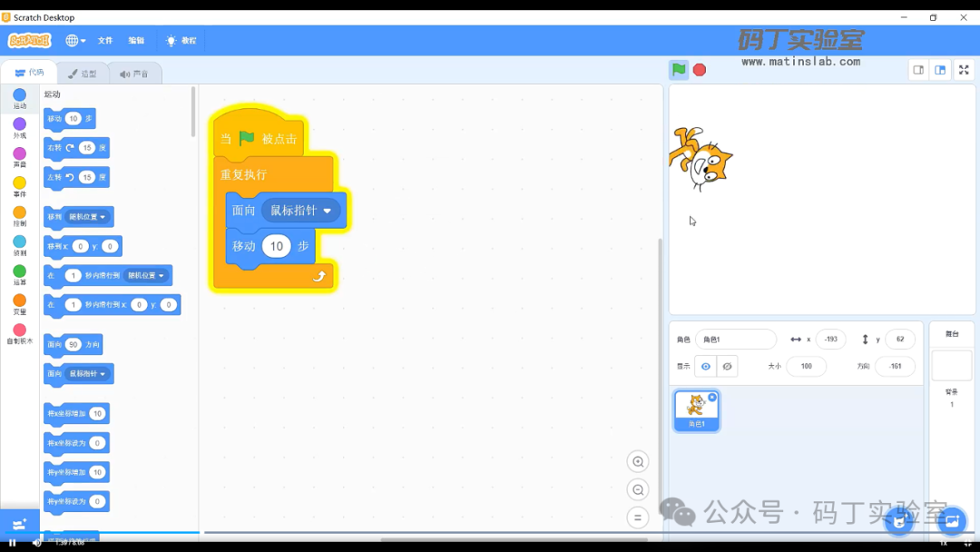Select the 侦测 sensing category
Screen dimensions: 980x552
19,246
